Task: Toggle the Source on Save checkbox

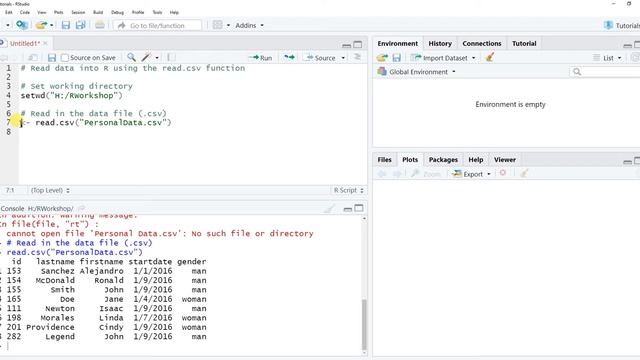Action: coord(64,58)
